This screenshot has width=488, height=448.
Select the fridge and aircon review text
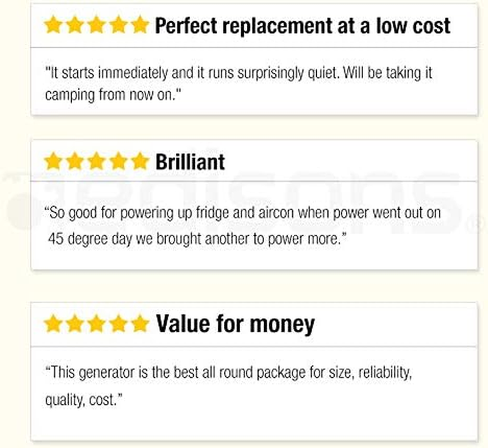click(243, 226)
